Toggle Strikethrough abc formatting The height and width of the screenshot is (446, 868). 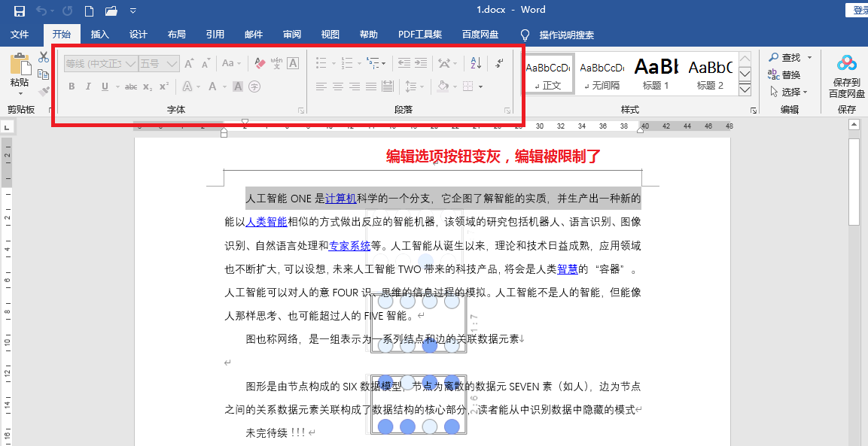pyautogui.click(x=131, y=86)
